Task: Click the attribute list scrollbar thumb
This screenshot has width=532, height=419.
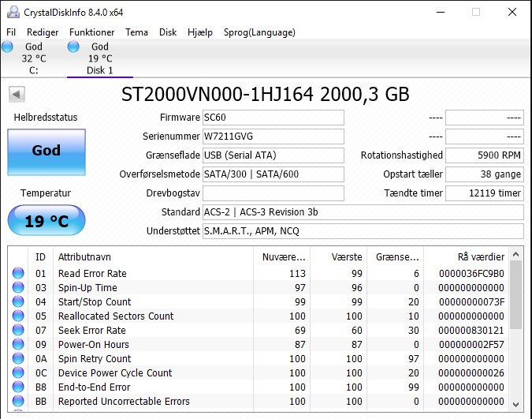Action: 515,295
